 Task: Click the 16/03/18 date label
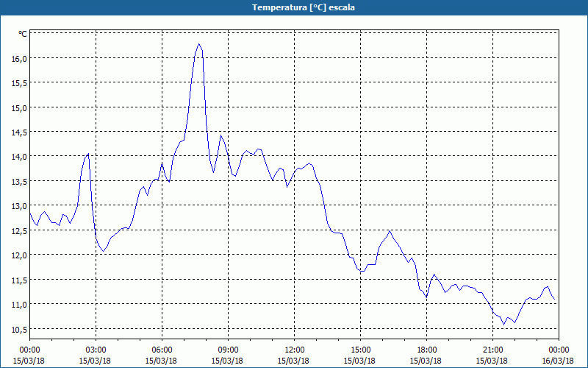558,361
